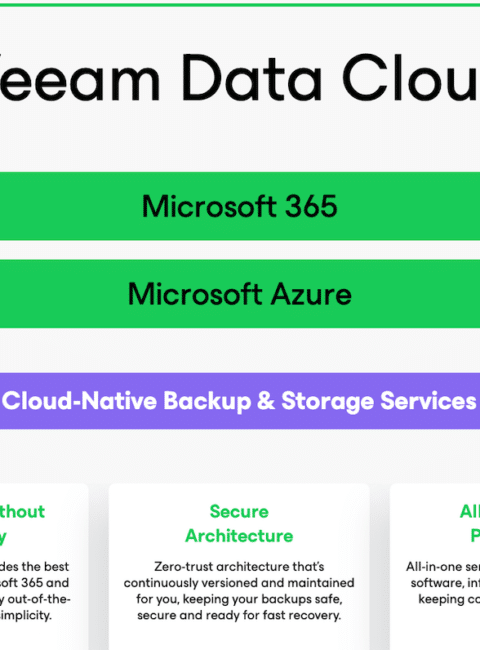Click the green "All" heading in right card
480x650 pixels.
[470, 512]
